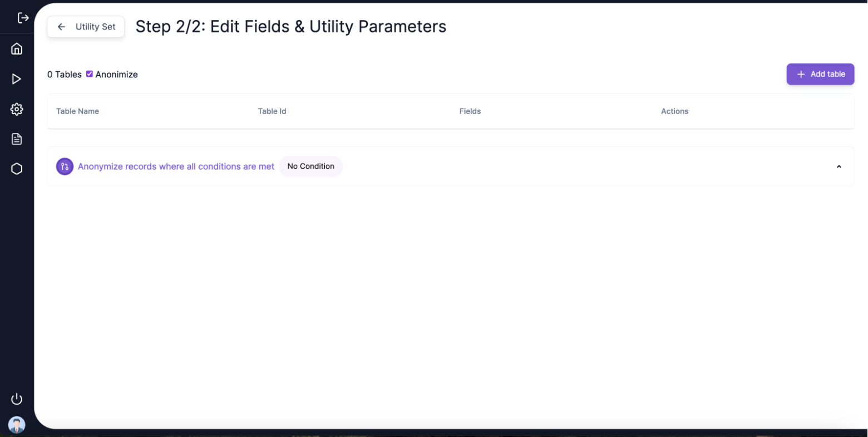This screenshot has width=868, height=437.
Task: Open Settings gear in the sidebar
Action: coord(17,109)
